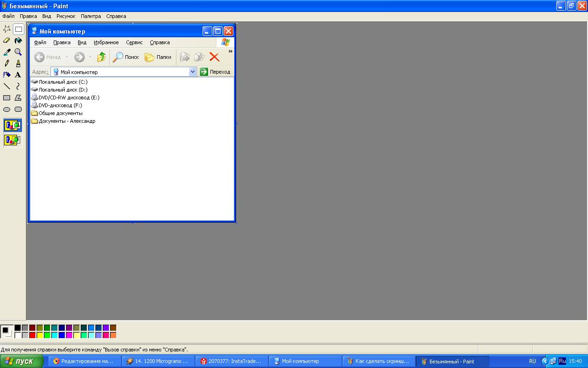The width and height of the screenshot is (588, 368).
Task: Click the toolbar overflow chevron in pasted image
Action: (231, 52)
